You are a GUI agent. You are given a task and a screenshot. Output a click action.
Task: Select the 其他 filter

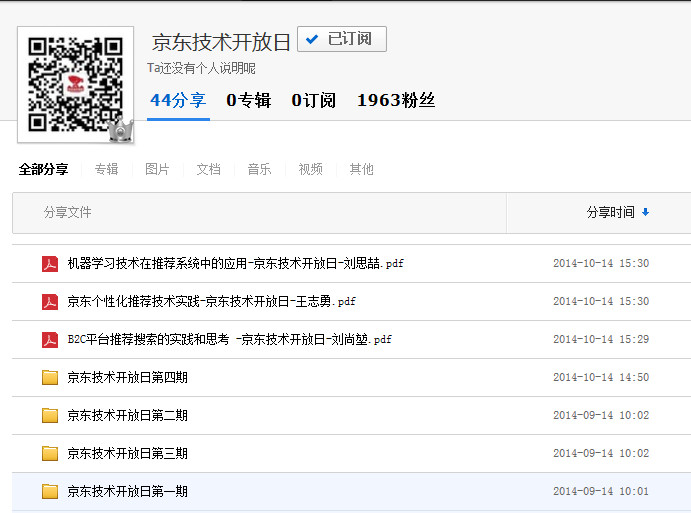pos(361,169)
